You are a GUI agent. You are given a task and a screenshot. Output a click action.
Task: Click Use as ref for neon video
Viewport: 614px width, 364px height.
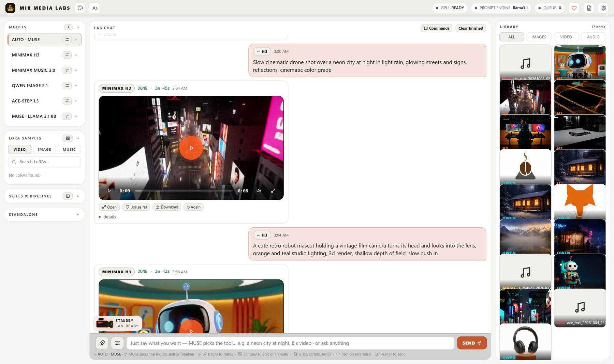(136, 207)
